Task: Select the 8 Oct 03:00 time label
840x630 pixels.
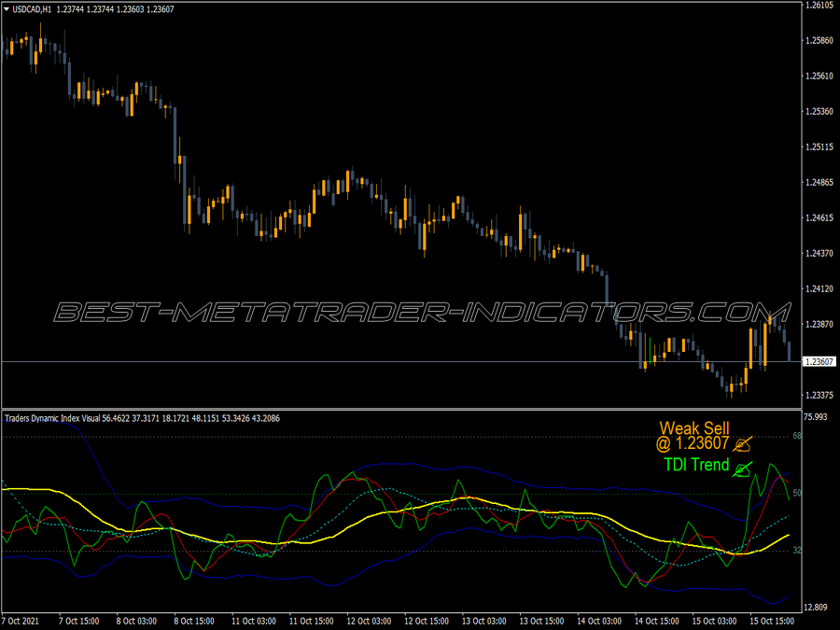Action: pyautogui.click(x=136, y=621)
